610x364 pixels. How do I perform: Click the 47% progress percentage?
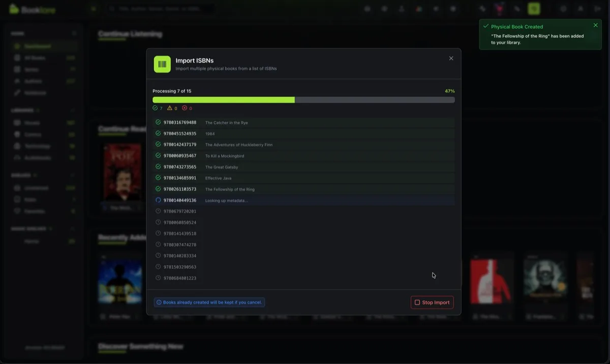450,91
